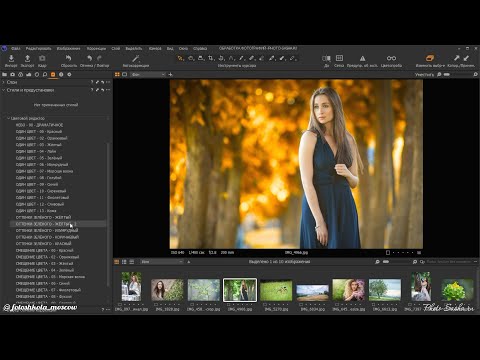
Task: Click the Импорт (Import) toolbar icon
Action: [11, 59]
